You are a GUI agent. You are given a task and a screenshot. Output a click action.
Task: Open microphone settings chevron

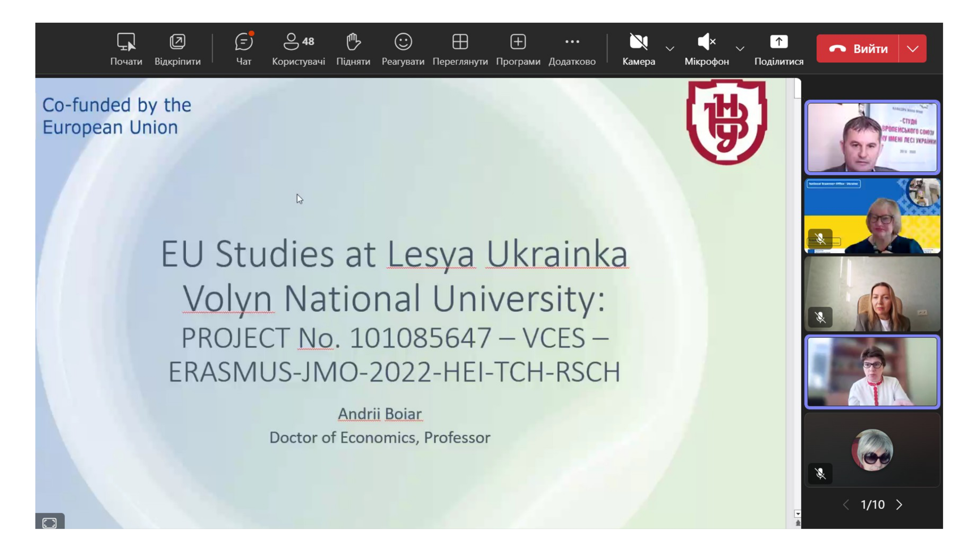coord(740,48)
